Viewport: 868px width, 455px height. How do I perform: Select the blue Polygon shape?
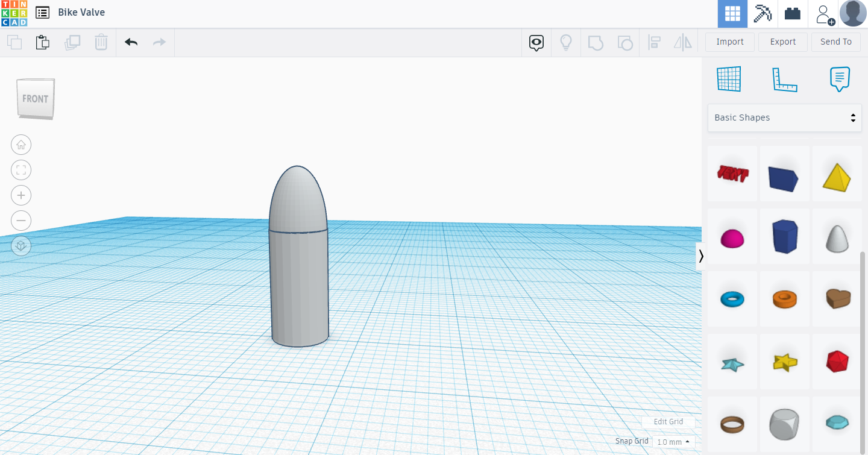[784, 236]
